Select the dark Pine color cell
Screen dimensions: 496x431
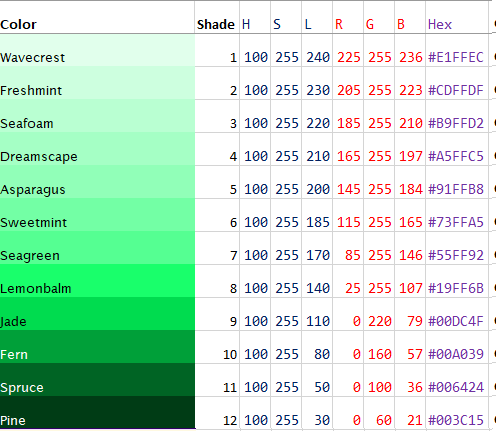tap(97, 412)
